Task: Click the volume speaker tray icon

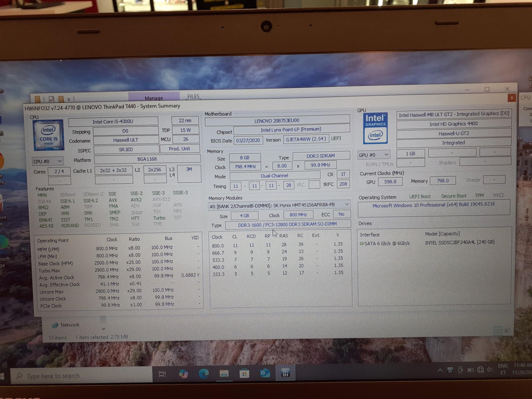Action: 490,369
